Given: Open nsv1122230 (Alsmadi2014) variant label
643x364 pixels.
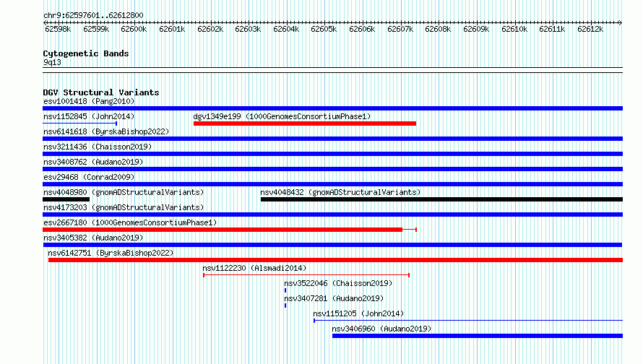Looking at the screenshot, I should tap(254, 268).
